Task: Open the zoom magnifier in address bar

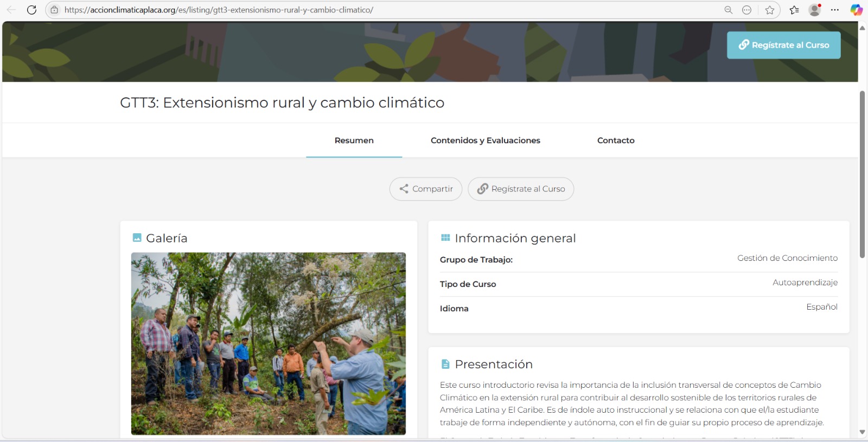Action: pos(728,10)
